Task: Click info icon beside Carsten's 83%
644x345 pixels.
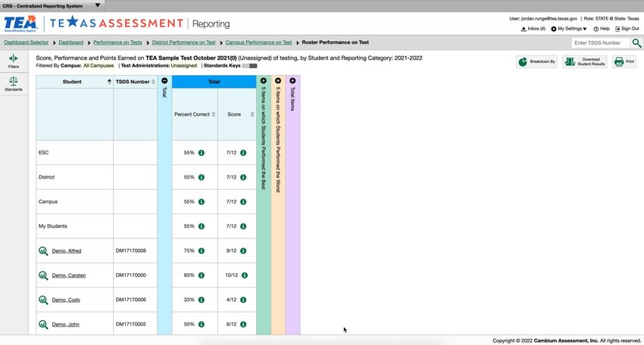Action: click(x=202, y=275)
